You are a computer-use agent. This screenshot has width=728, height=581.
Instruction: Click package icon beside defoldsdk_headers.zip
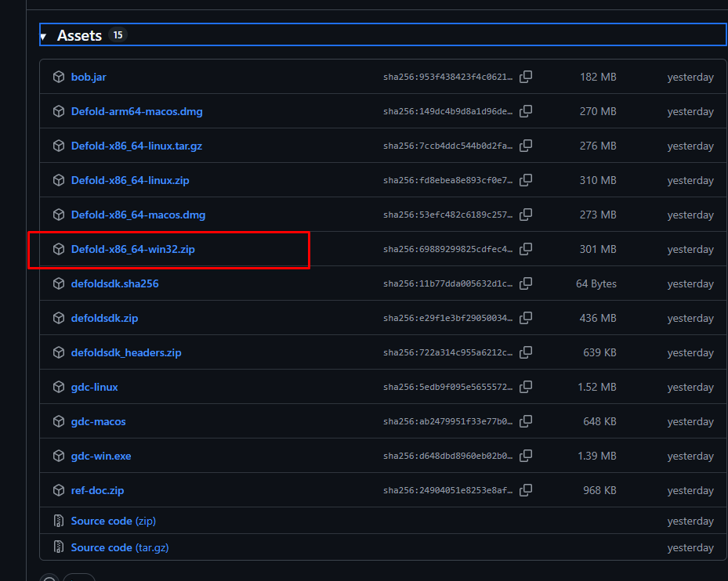[x=59, y=352]
